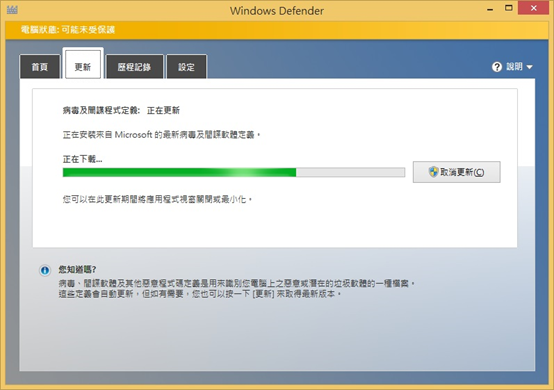The image size is (554, 390).
Task: Switch to the 歷程記錄 (History) tab
Action: (134, 66)
